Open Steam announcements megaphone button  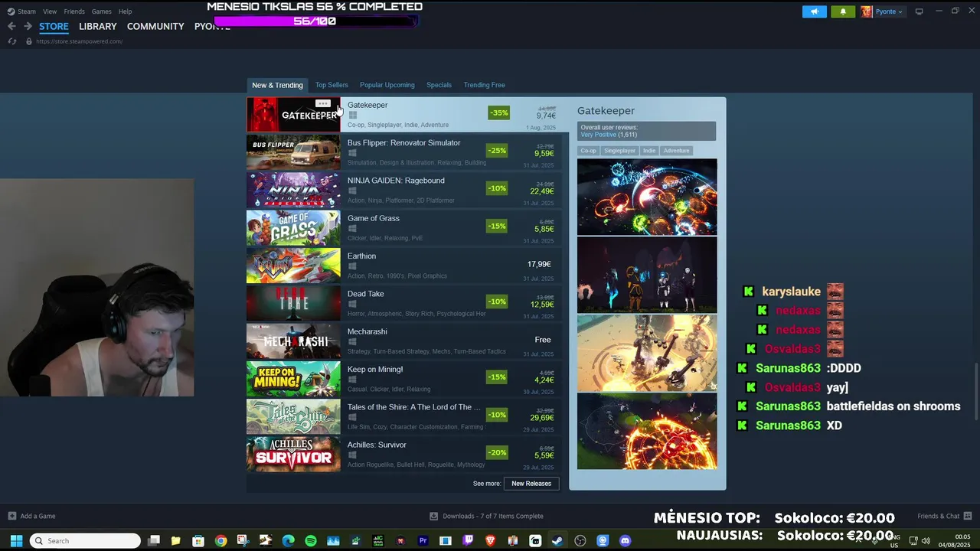point(815,11)
